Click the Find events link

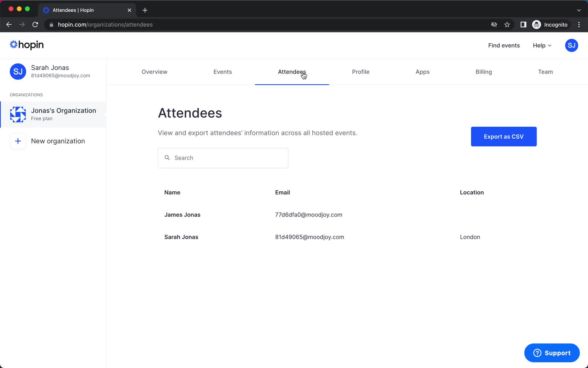pyautogui.click(x=504, y=45)
